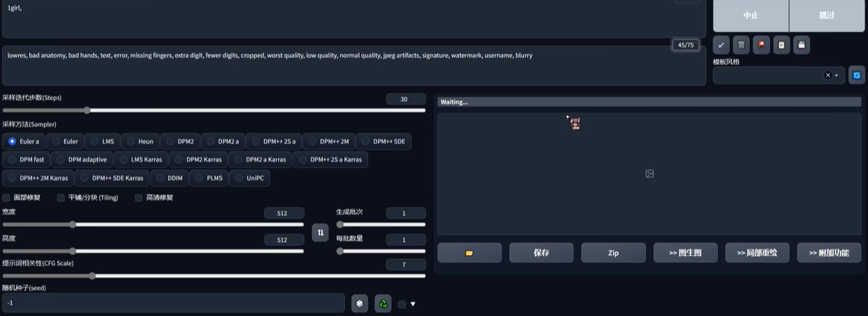Viewport: 868px width, 316px height.
Task: Reuse last seed with the recycle icon
Action: coord(382,303)
